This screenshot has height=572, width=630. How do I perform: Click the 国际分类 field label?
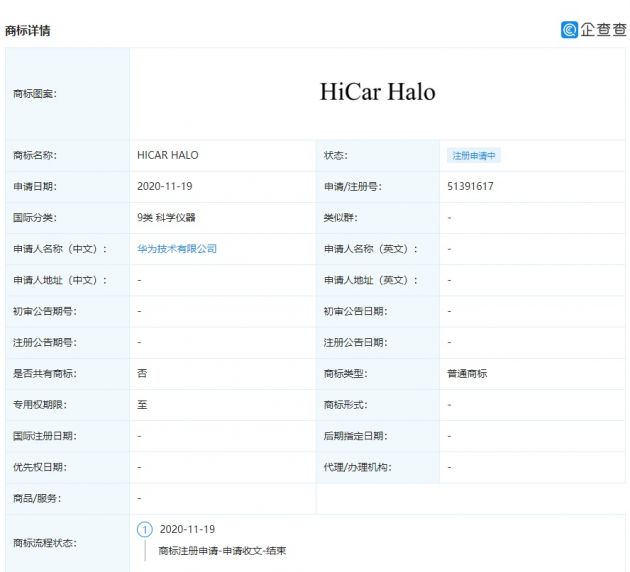(x=35, y=218)
